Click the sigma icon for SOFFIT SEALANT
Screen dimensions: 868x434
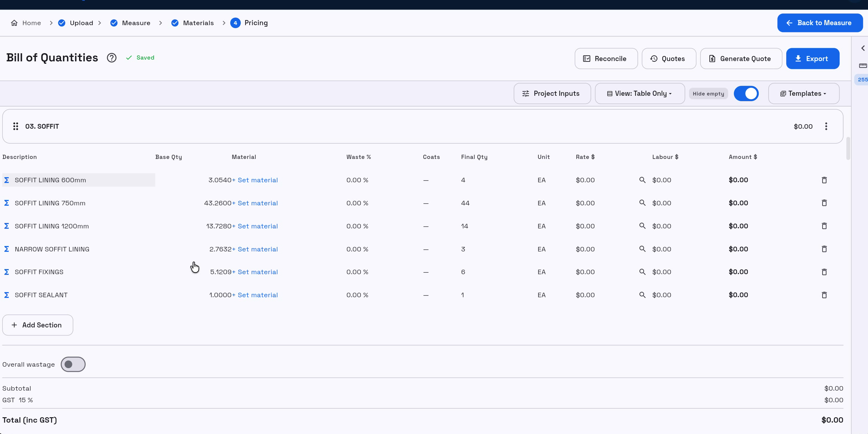[x=6, y=295]
